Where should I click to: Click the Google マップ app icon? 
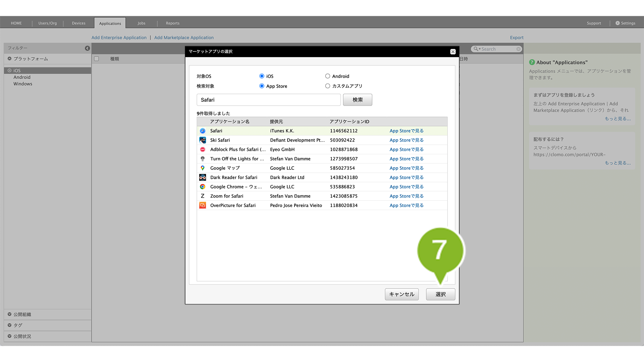[202, 168]
